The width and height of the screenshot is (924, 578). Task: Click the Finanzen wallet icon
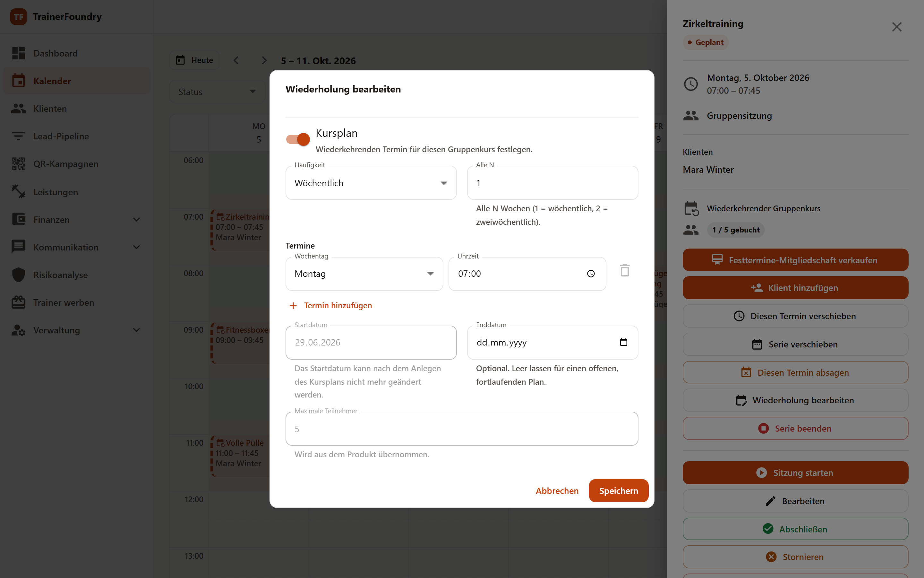pyautogui.click(x=18, y=219)
